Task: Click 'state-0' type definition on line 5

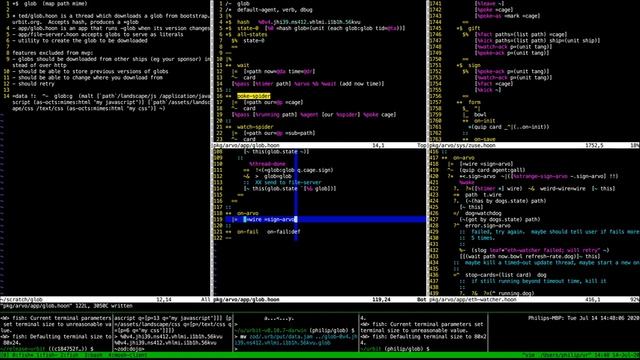Action: (x=247, y=28)
